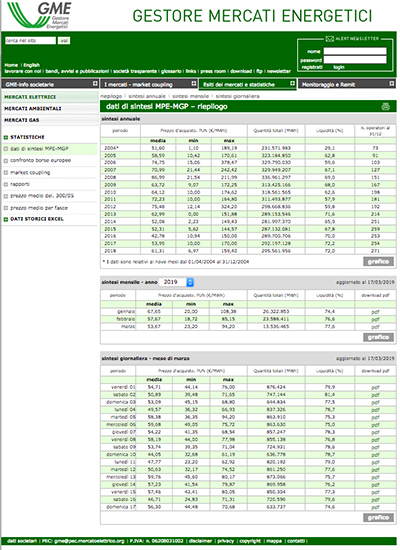The width and height of the screenshot is (400, 550).
Task: Open rapporti sidebar item
Action: [20, 184]
